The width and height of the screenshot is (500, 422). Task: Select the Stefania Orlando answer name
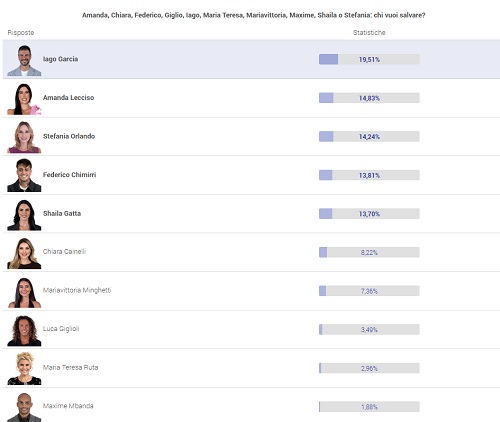[x=69, y=136]
